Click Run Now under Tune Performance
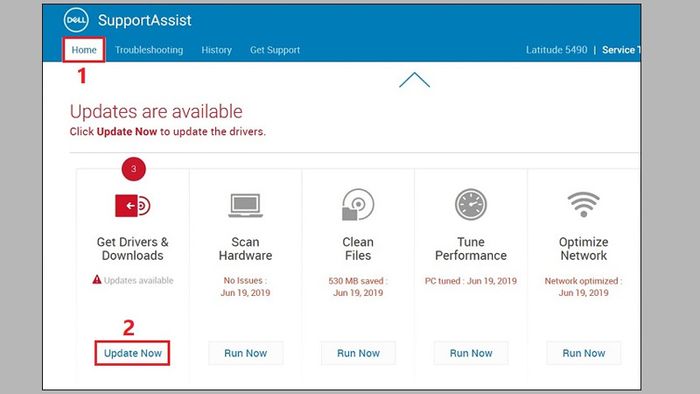The width and height of the screenshot is (700, 394). pos(471,353)
